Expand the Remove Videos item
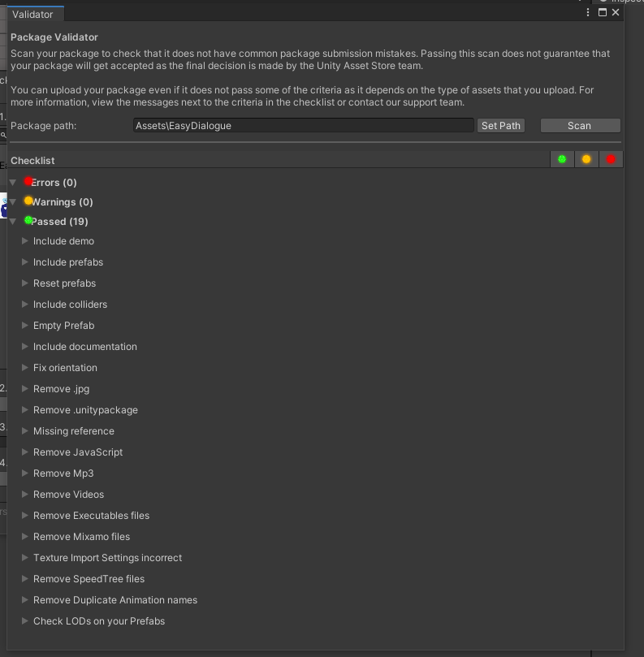Image resolution: width=644 pixels, height=657 pixels. coord(24,495)
